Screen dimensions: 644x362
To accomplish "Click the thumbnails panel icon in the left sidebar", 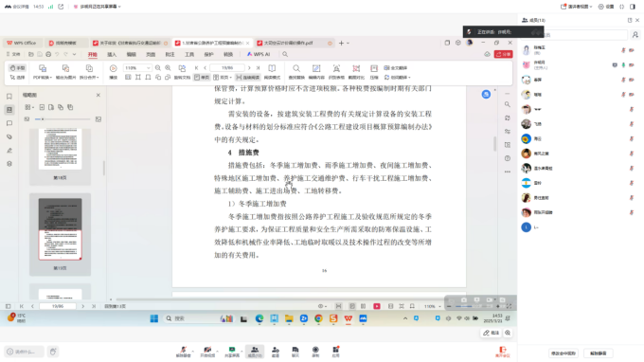I will click(9, 110).
